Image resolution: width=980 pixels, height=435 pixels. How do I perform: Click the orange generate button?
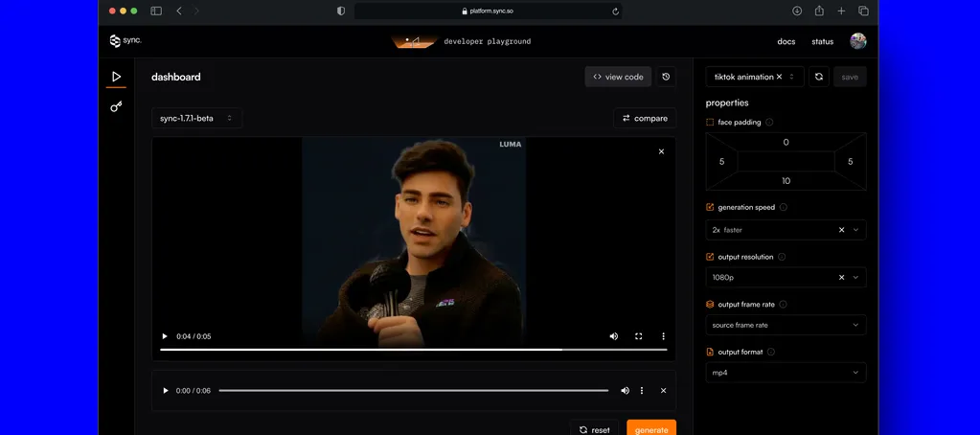pos(651,429)
